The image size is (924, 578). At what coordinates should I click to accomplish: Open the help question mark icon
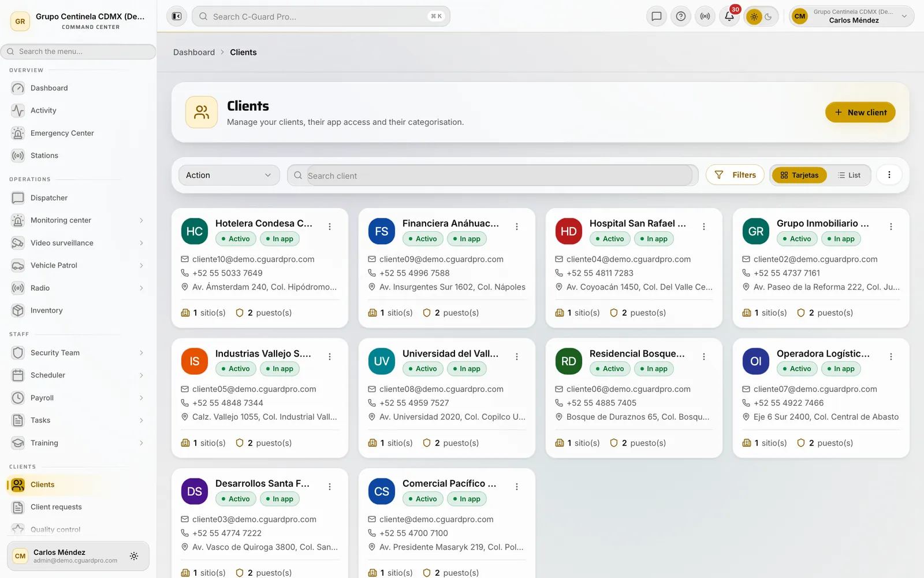click(x=681, y=16)
